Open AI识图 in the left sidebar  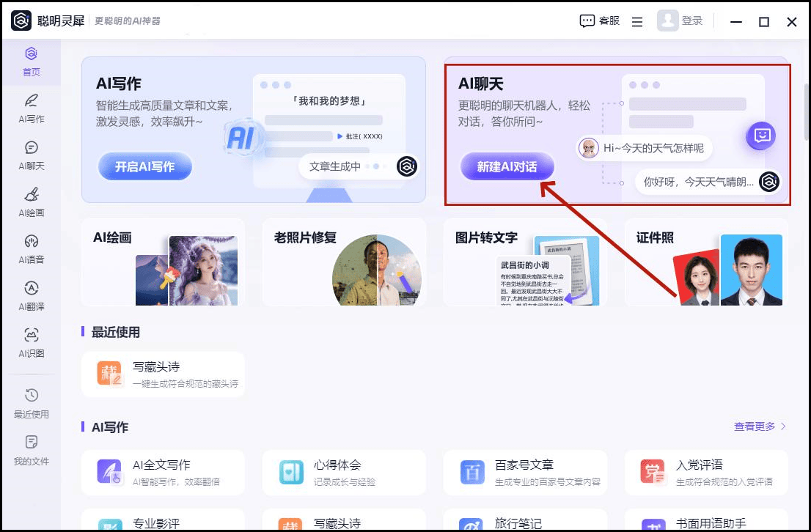tap(31, 344)
